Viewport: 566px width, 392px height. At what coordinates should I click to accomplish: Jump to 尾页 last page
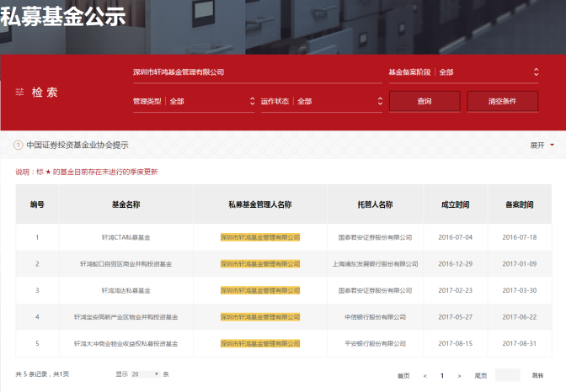click(480, 375)
